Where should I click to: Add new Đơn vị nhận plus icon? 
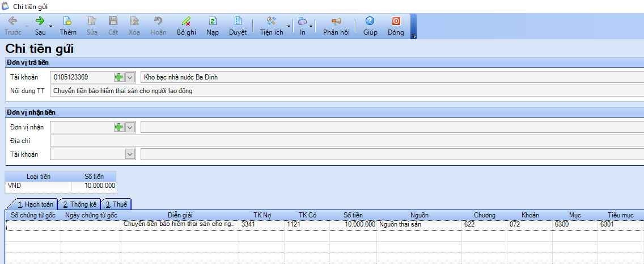click(x=118, y=127)
